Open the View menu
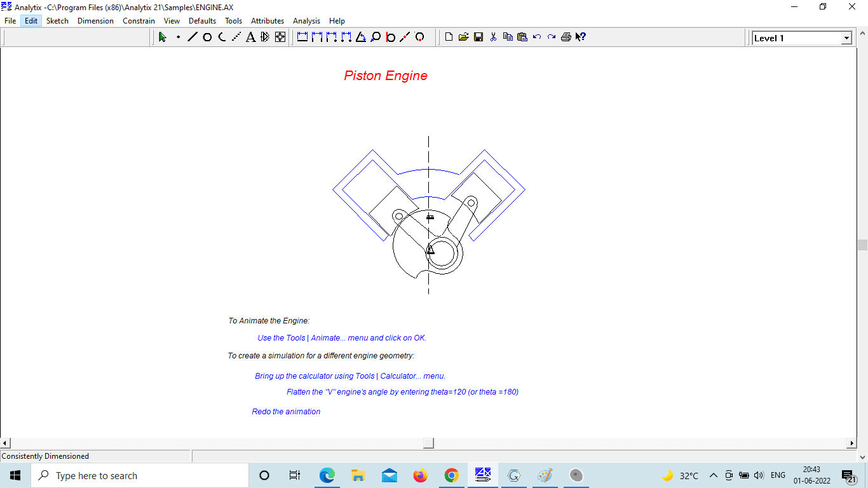The image size is (868, 488). coord(172,21)
